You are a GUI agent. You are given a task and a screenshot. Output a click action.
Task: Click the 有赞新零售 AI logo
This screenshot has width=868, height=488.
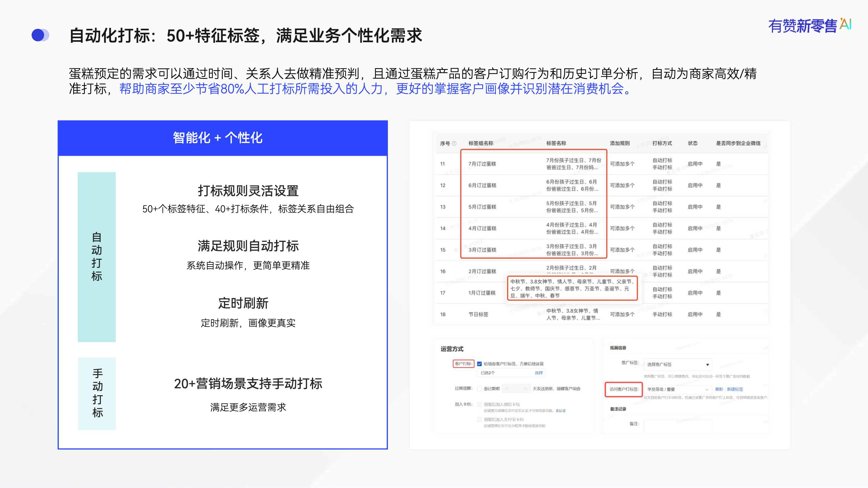pos(810,26)
